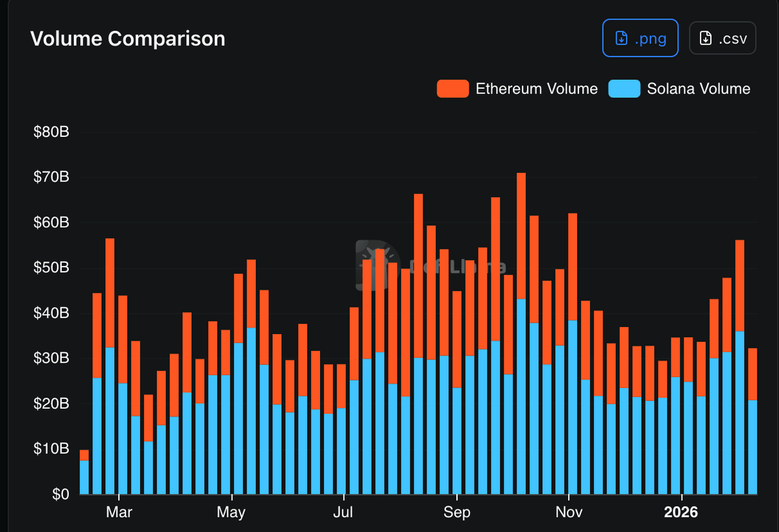Download the chart as .png
Screen dimensions: 779x532
(640, 38)
